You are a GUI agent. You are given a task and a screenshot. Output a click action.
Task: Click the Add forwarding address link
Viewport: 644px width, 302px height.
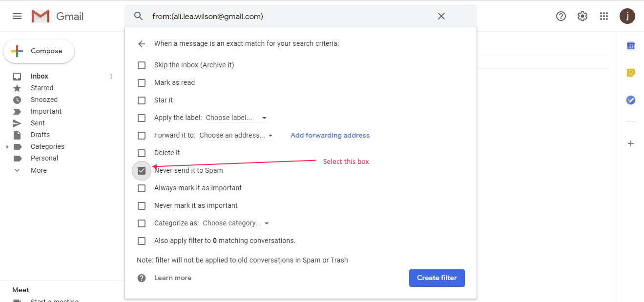tap(330, 135)
